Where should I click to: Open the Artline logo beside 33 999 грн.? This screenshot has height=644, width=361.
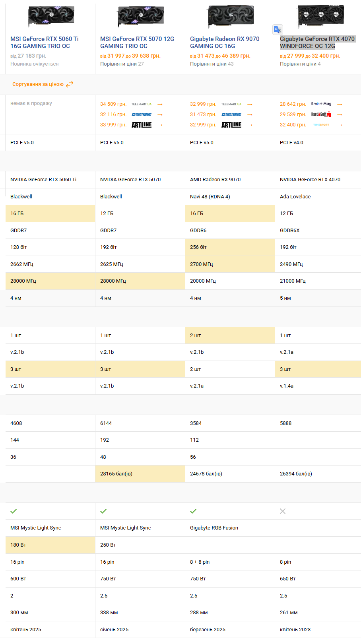click(142, 125)
